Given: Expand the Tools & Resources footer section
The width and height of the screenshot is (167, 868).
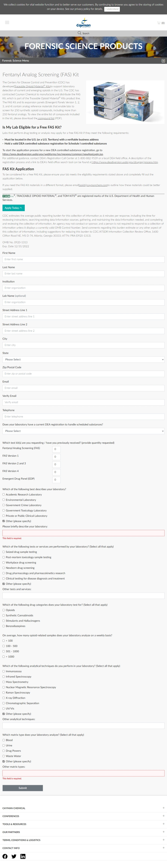Looking at the screenshot, I should pyautogui.click(x=163, y=824).
